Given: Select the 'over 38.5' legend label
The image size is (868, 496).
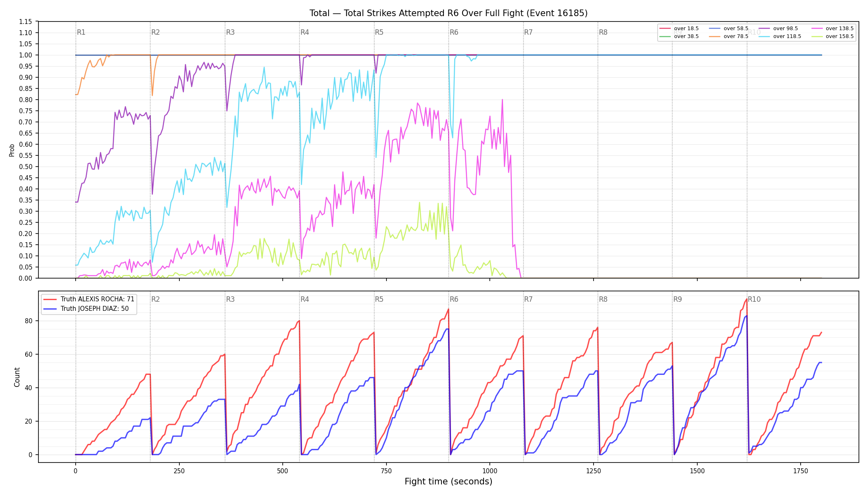Looking at the screenshot, I should 686,36.
